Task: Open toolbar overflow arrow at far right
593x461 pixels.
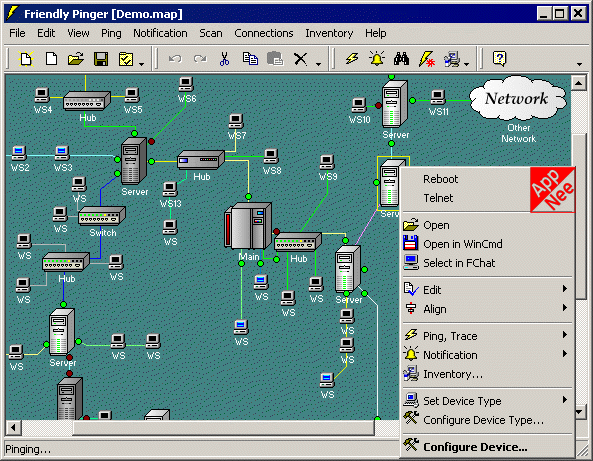Action: (579, 64)
